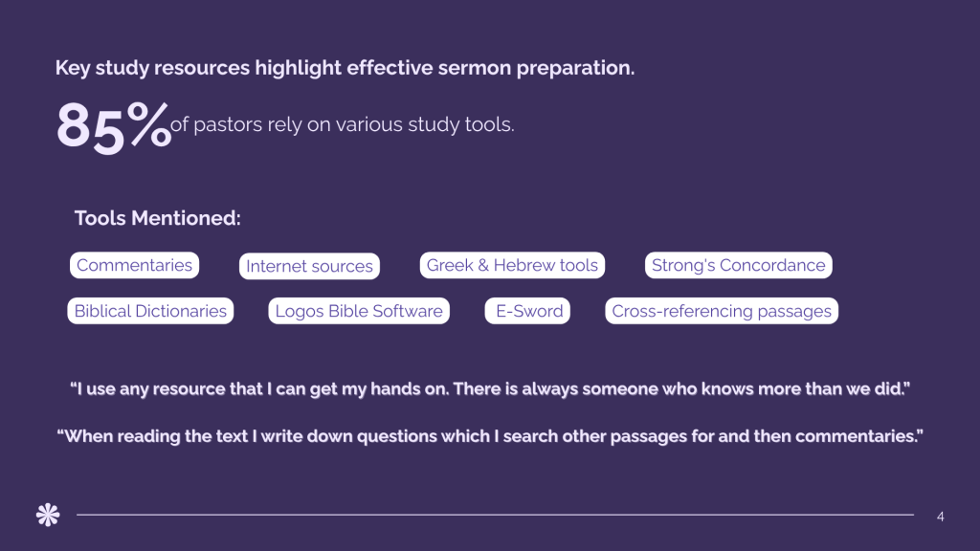This screenshot has height=551, width=980.
Task: Click the 'Tools Mentioned:' heading
Action: click(x=158, y=218)
